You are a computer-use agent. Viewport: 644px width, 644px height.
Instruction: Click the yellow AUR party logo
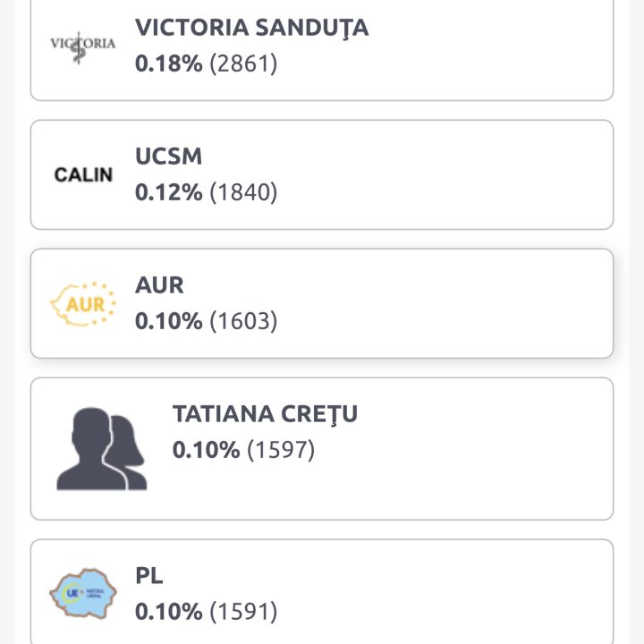pos(83,304)
